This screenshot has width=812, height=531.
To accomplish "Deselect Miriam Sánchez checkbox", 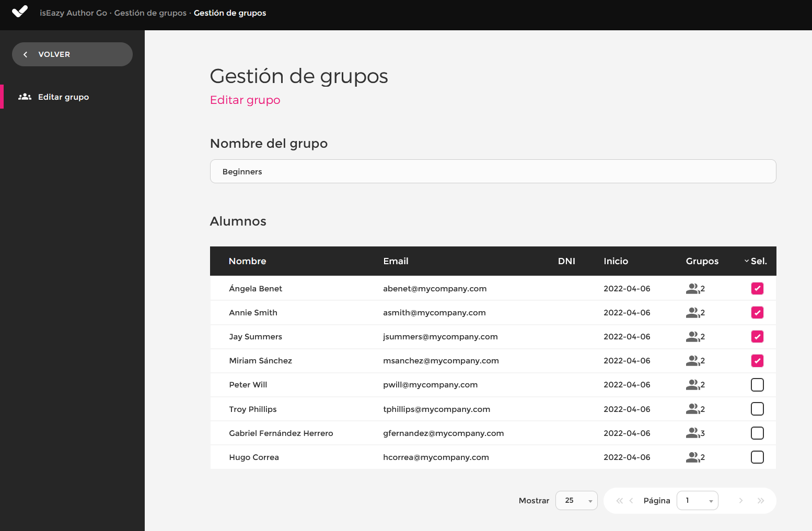I will (757, 361).
